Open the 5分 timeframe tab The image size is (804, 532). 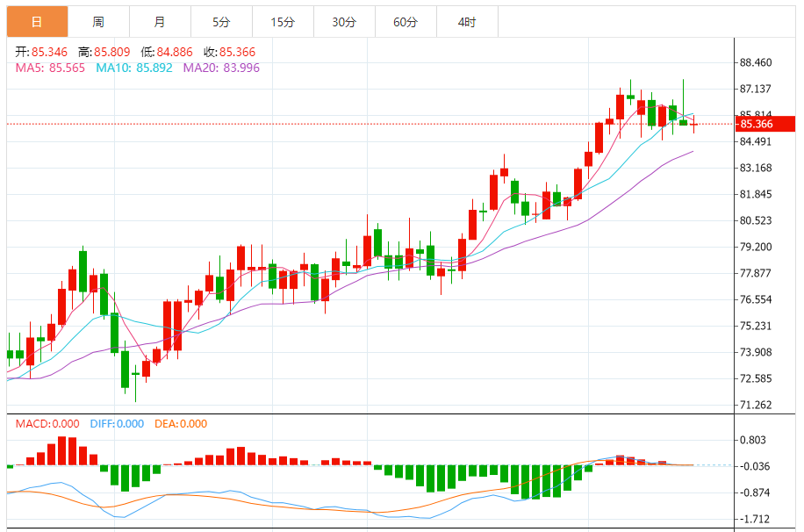(x=221, y=22)
